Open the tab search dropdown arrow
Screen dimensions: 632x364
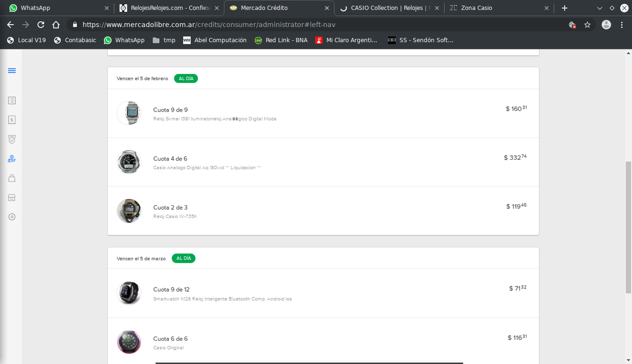[x=599, y=8]
